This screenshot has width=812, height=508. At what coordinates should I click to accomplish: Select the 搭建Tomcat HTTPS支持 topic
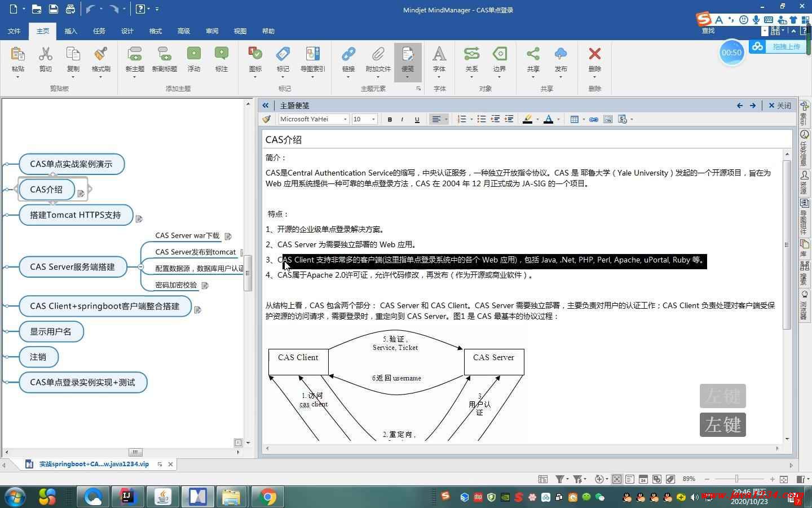(x=76, y=215)
